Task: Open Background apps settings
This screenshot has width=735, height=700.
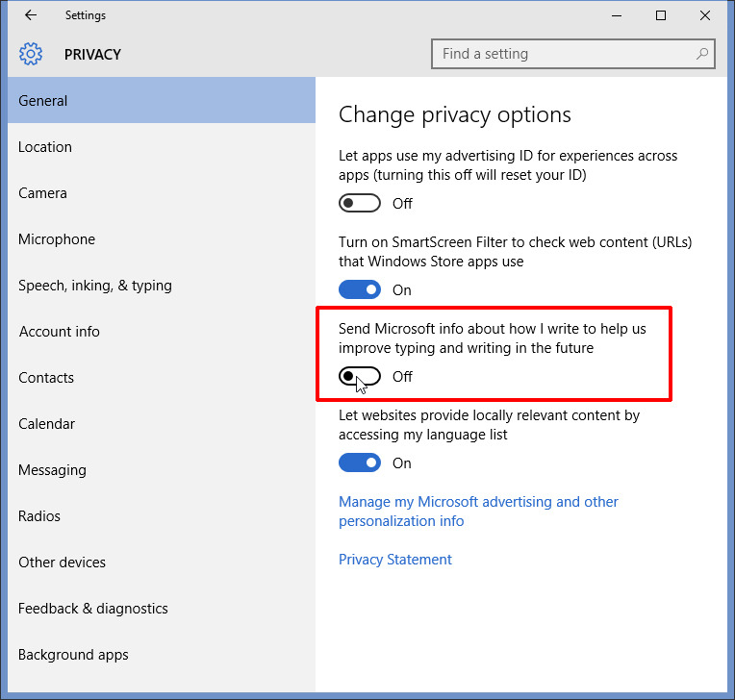Action: point(73,655)
